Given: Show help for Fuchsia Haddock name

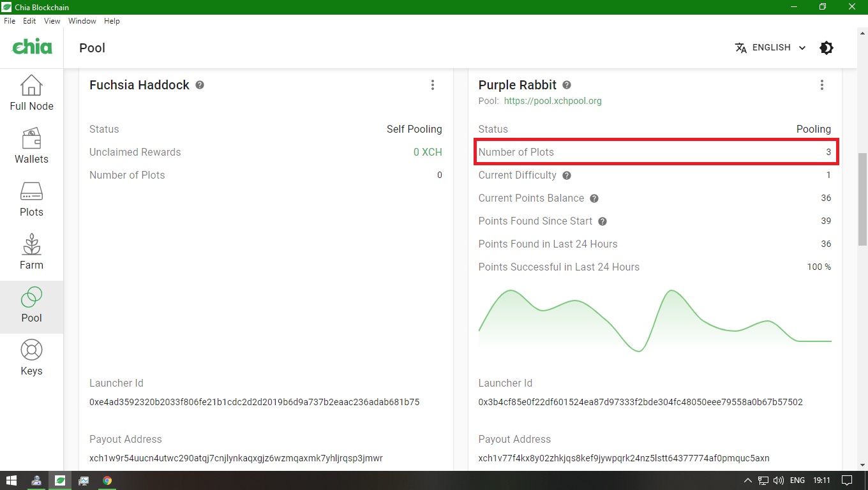Looking at the screenshot, I should tap(200, 85).
